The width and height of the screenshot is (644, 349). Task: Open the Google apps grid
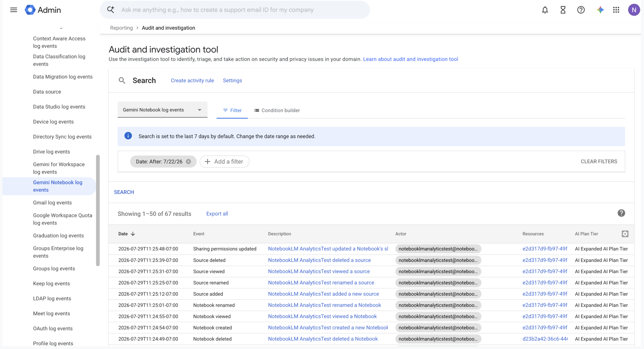pyautogui.click(x=616, y=10)
